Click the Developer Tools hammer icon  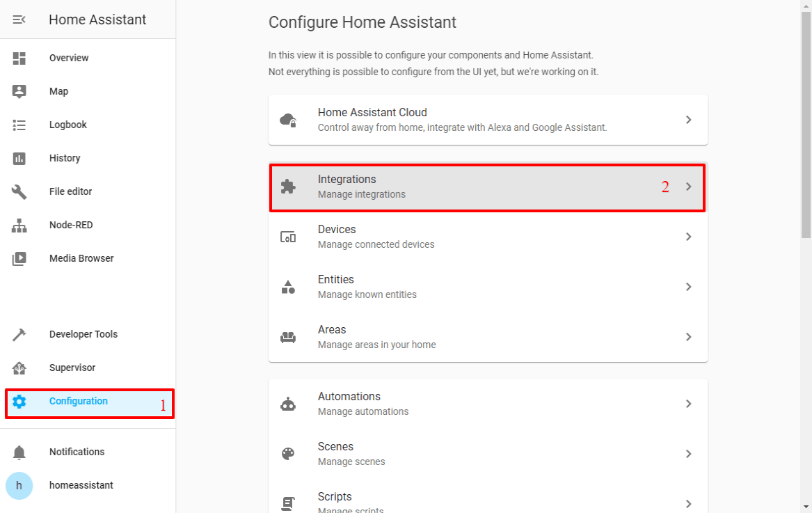19,335
